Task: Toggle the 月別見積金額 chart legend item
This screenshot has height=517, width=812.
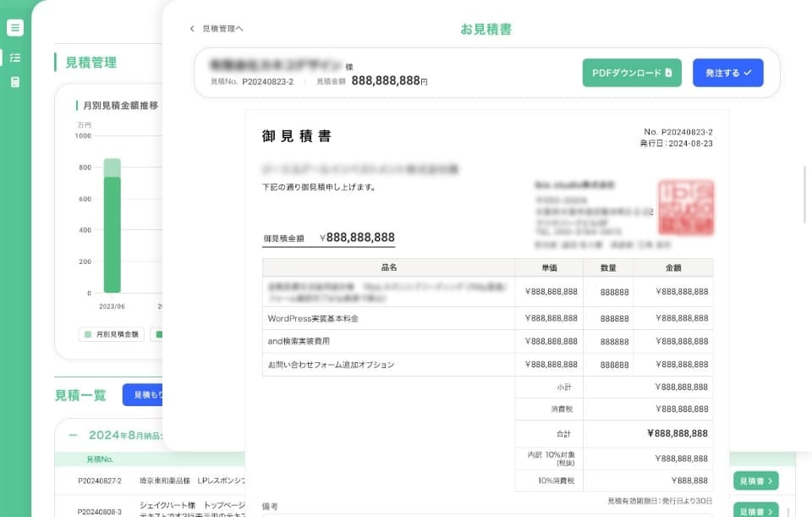Action: [111, 334]
